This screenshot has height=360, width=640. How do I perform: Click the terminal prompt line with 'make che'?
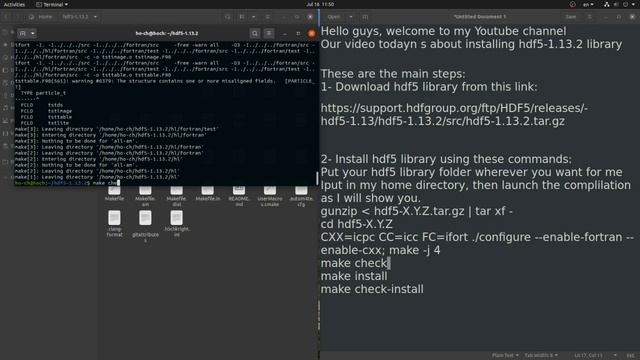(67, 183)
